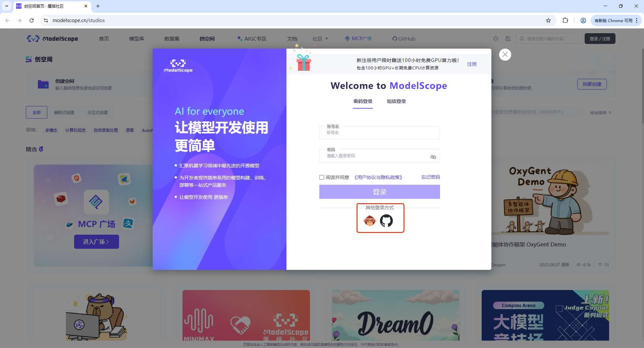Open the MiniMax ModelScope studio thumbnail
The height and width of the screenshot is (348, 644).
point(246,315)
